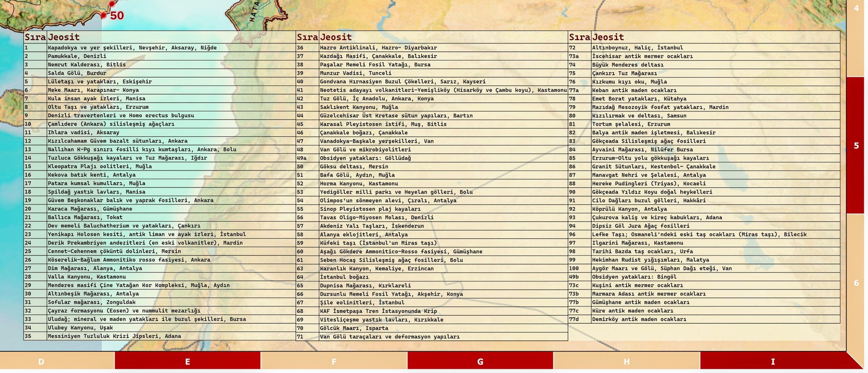Click Demirköy antik maden ocakları entry
Image resolution: width=868 pixels, height=373 pixels.
pos(639,319)
